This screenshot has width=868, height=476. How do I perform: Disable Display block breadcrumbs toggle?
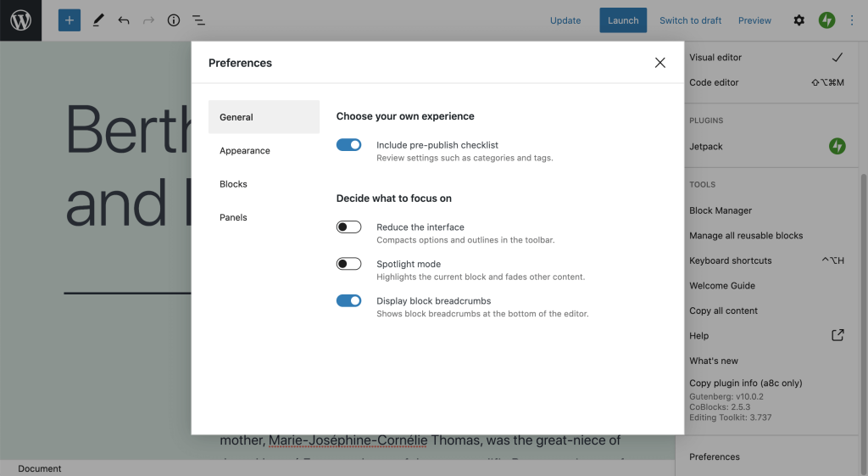coord(349,300)
